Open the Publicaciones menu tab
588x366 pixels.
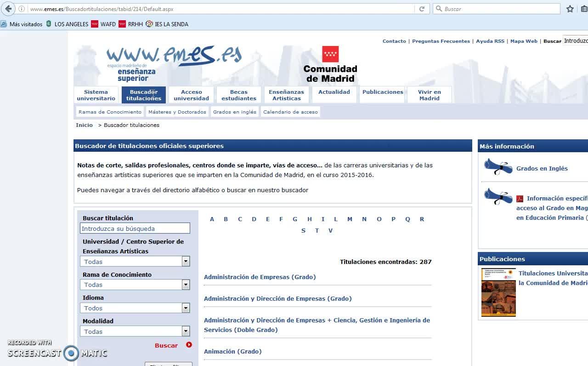[383, 95]
